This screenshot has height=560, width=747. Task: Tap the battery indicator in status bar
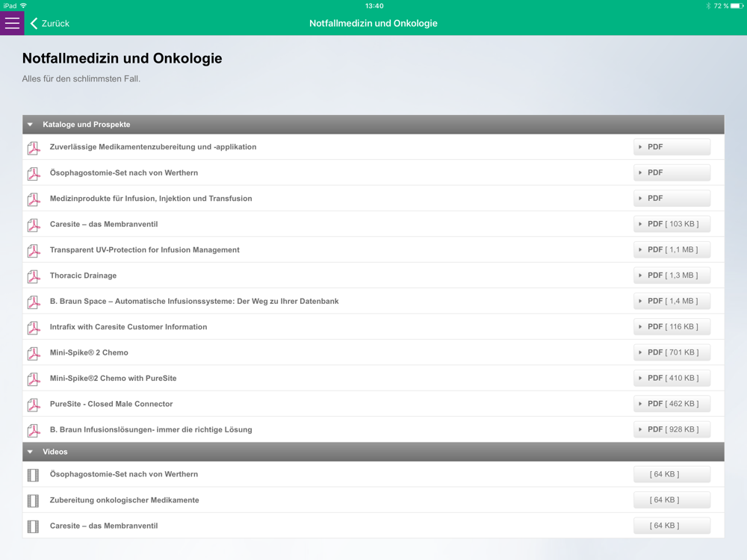point(737,6)
